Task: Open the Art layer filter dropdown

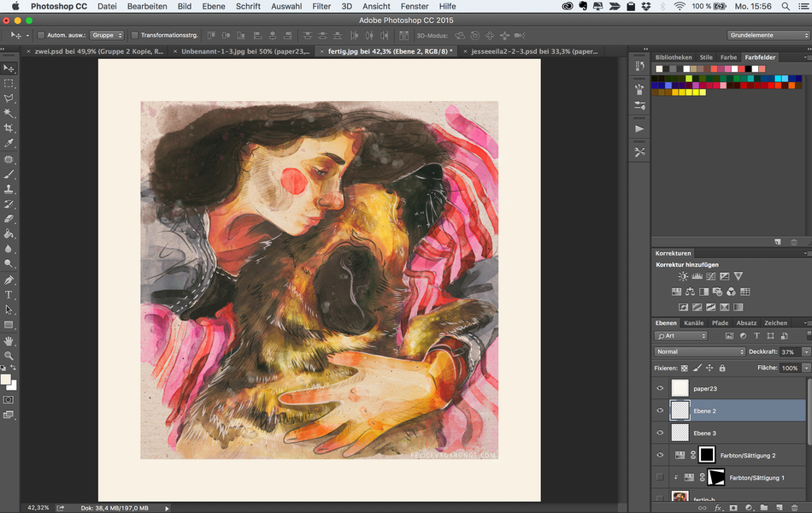Action: click(680, 336)
